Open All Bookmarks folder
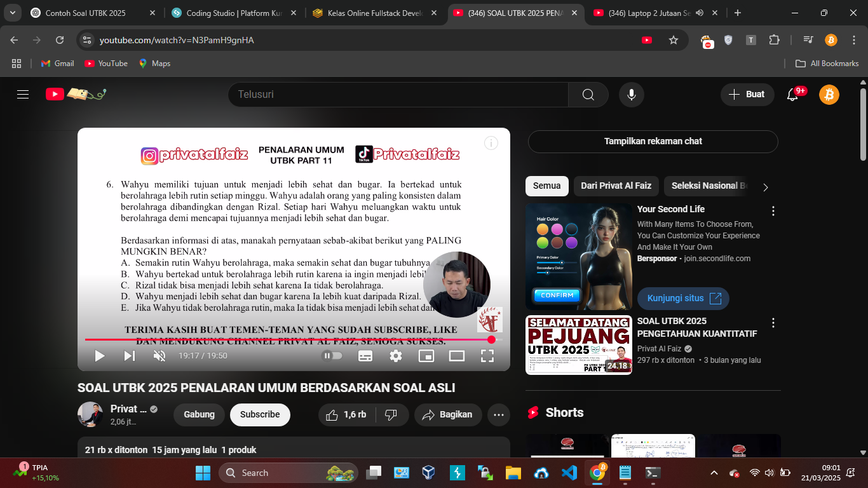 [827, 64]
